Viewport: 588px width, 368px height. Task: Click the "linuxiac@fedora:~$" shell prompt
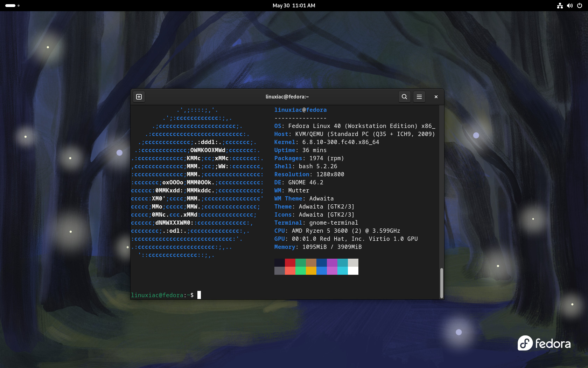[162, 295]
